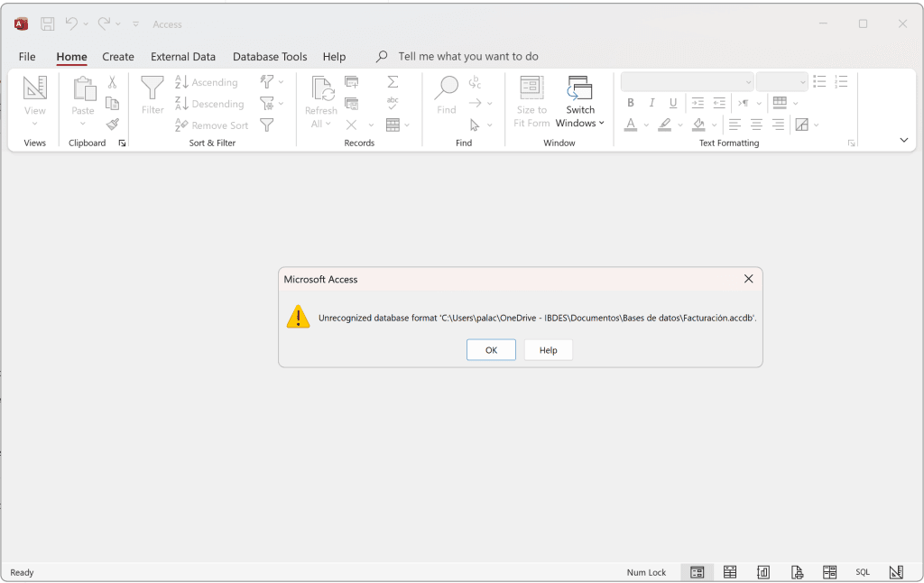Toggle Bold text formatting
The width and height of the screenshot is (924, 583).
point(631,103)
